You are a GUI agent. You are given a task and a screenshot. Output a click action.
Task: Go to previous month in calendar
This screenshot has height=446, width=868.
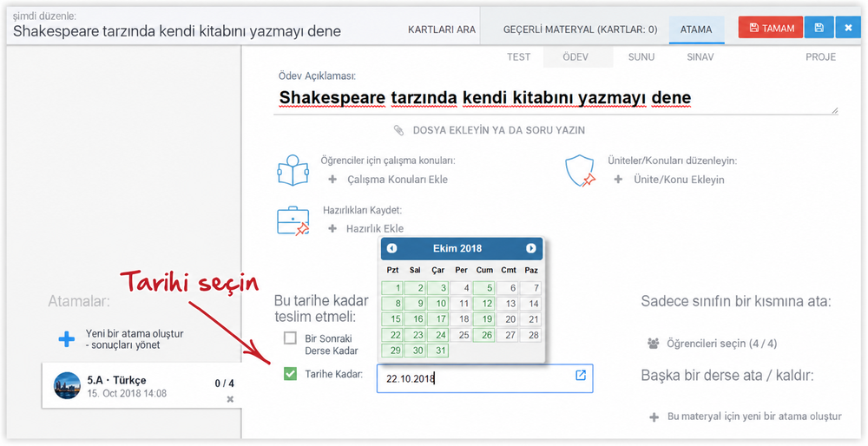[392, 248]
